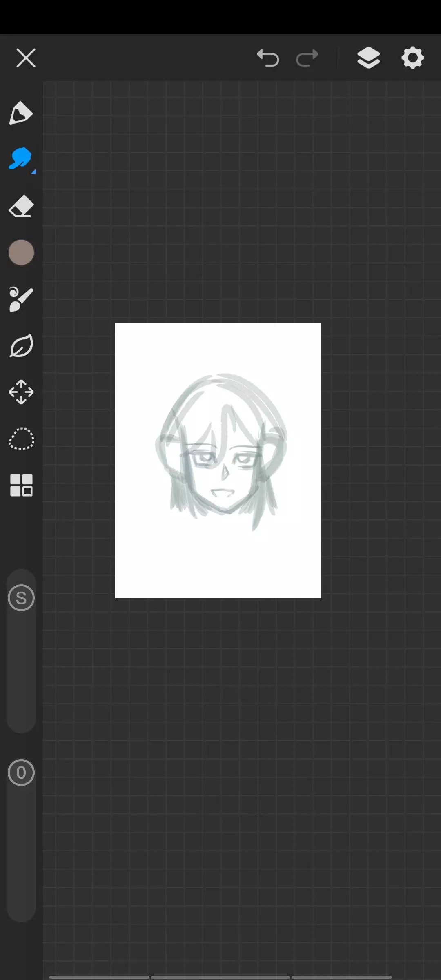This screenshot has width=441, height=980.
Task: Open the Paint Fill tool
Action: [21, 299]
